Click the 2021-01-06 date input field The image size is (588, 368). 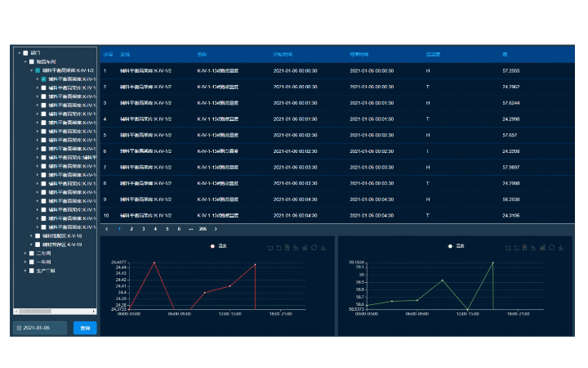tap(40, 328)
